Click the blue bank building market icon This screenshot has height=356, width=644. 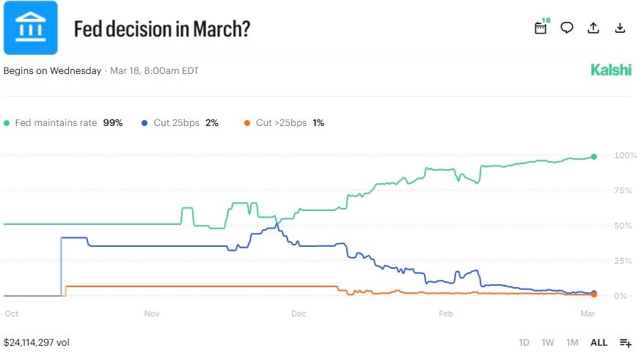pyautogui.click(x=30, y=29)
